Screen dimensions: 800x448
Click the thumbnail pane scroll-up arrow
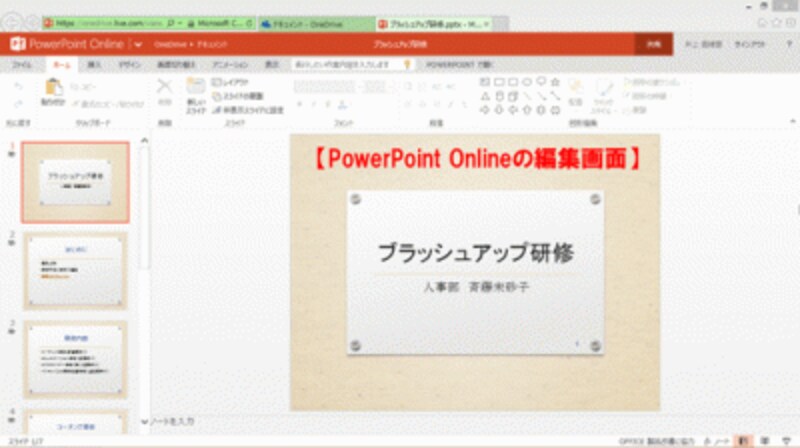coord(144,140)
